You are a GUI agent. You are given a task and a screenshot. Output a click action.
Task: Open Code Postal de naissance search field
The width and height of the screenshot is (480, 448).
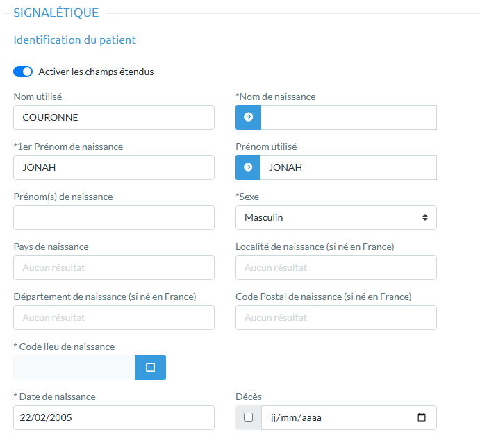[x=336, y=317]
